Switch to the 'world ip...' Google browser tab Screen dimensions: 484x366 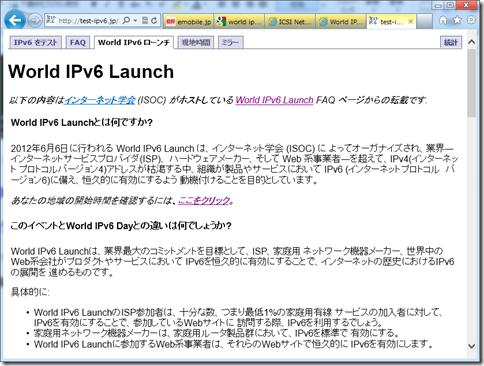(239, 22)
